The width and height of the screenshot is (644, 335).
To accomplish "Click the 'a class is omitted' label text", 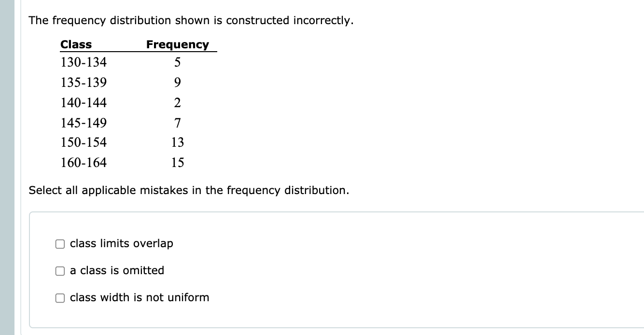I will [x=117, y=271].
